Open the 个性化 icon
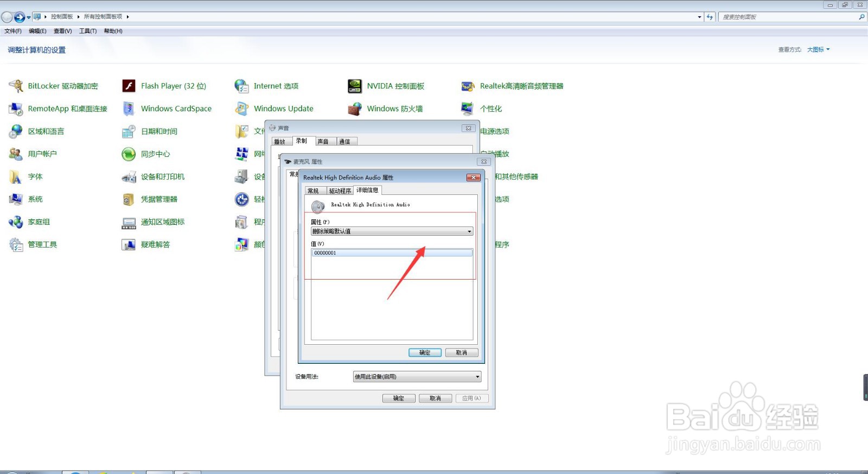This screenshot has width=868, height=474. pos(468,109)
